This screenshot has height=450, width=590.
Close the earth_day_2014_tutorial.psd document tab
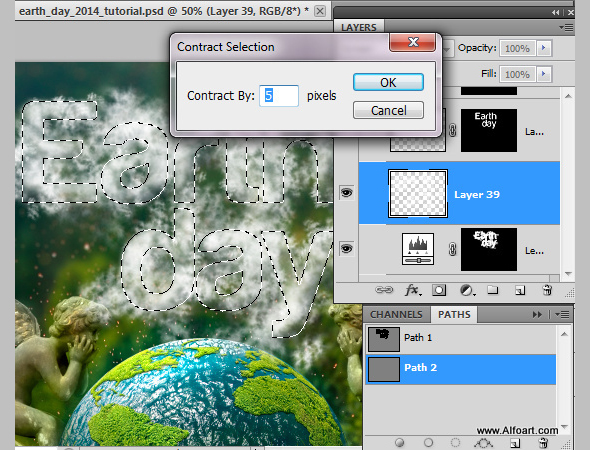pyautogui.click(x=320, y=11)
